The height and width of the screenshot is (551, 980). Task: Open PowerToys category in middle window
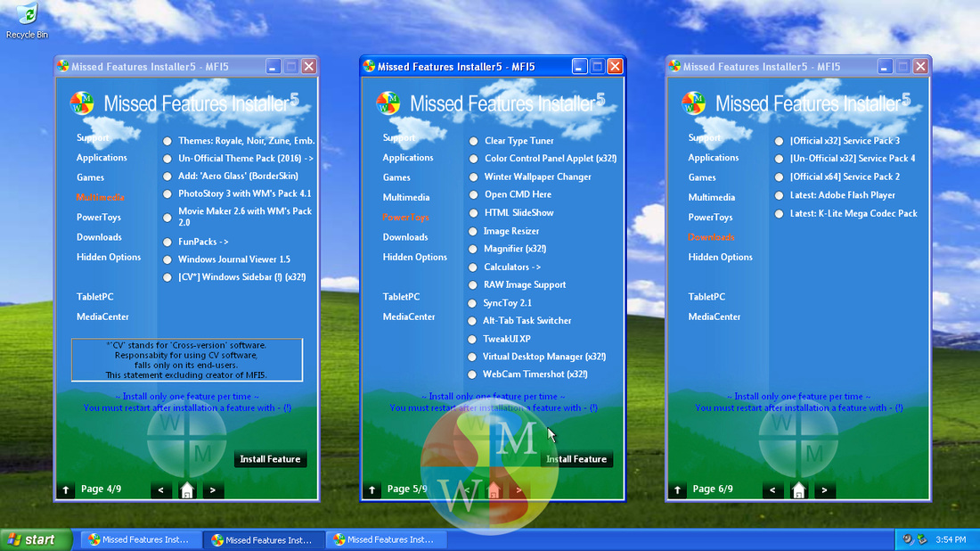tap(405, 217)
